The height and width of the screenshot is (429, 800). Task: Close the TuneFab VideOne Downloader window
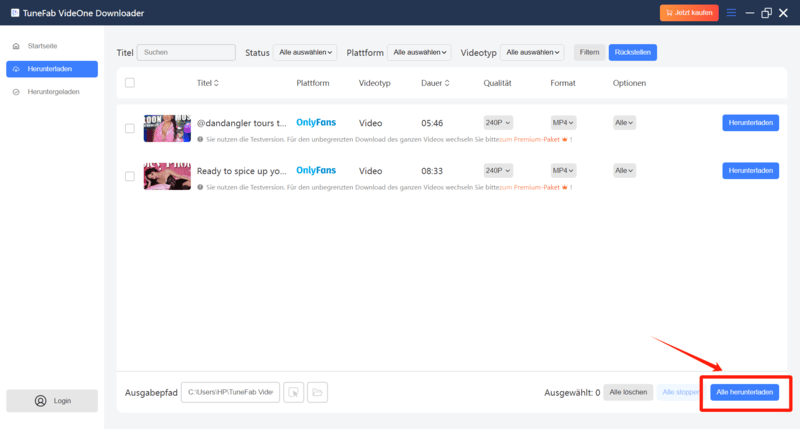783,13
